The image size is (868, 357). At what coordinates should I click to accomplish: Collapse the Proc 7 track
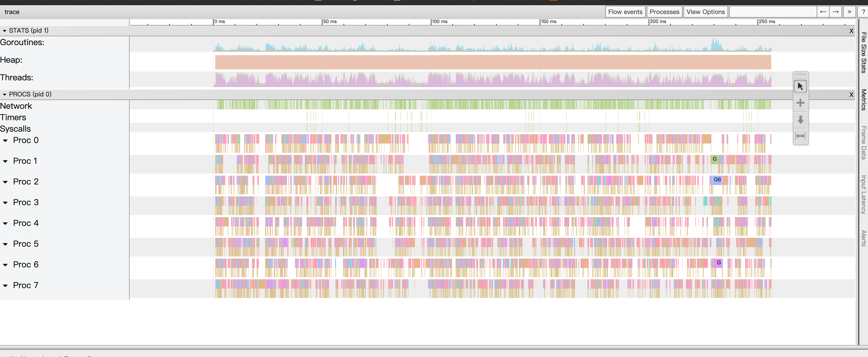5,285
